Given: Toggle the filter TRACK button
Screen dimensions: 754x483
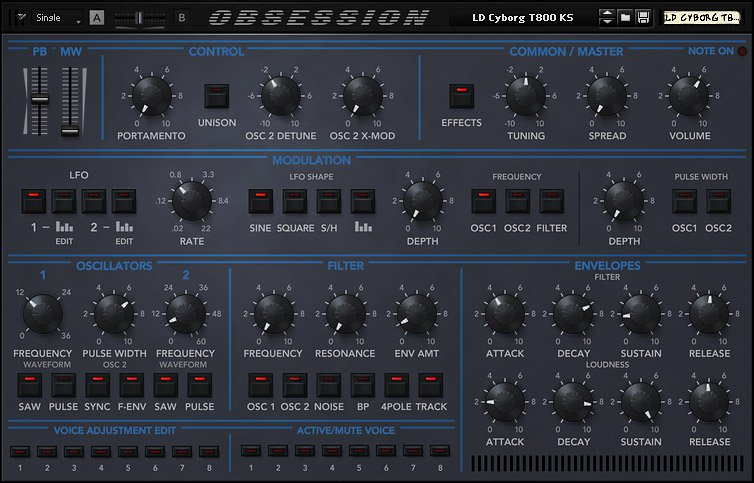Looking at the screenshot, I should pyautogui.click(x=431, y=385).
